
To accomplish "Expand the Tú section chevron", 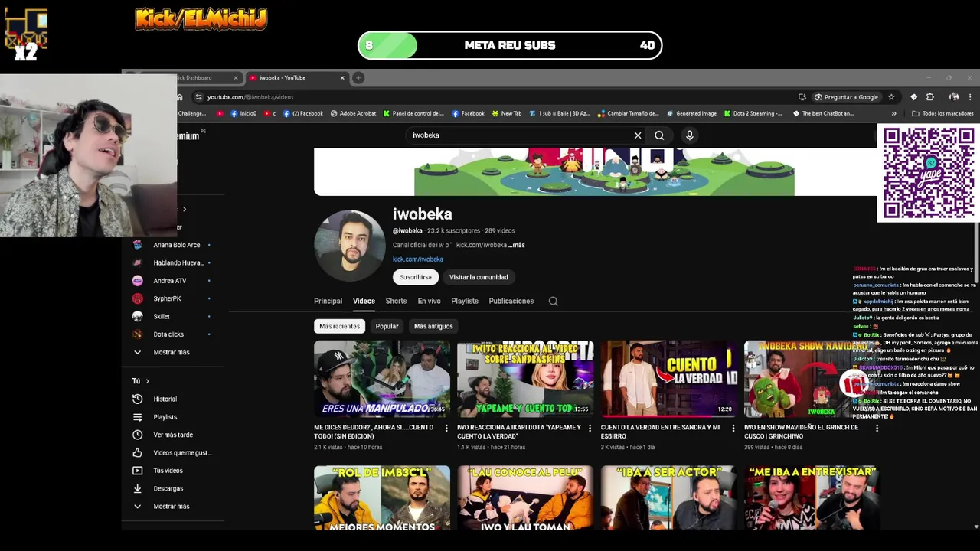I will click(147, 381).
